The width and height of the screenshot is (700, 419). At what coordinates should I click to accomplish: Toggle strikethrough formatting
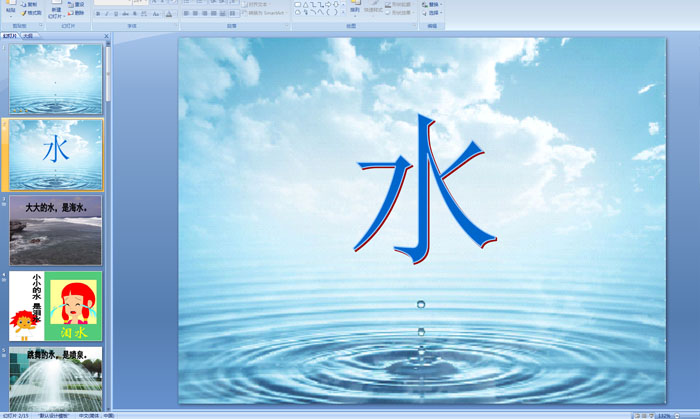click(125, 14)
